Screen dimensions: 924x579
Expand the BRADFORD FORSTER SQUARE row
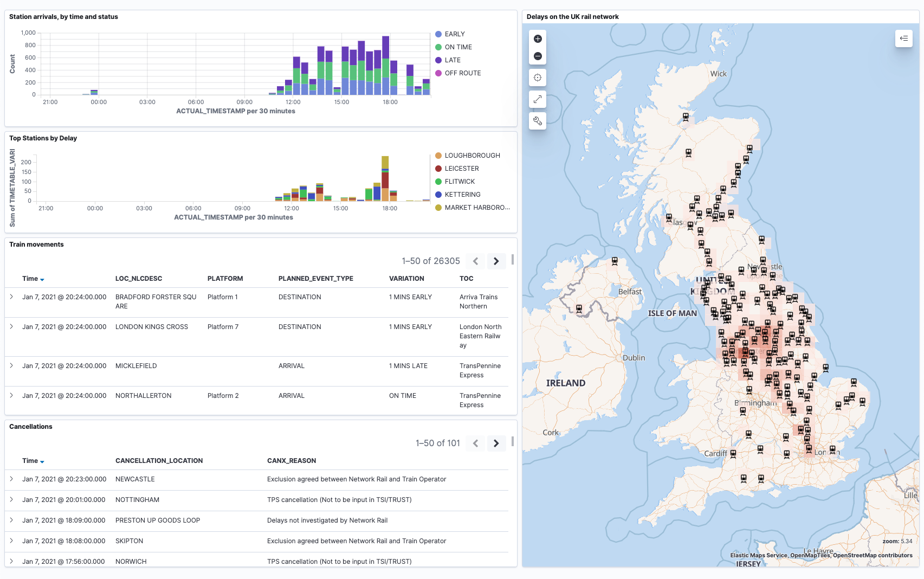11,297
